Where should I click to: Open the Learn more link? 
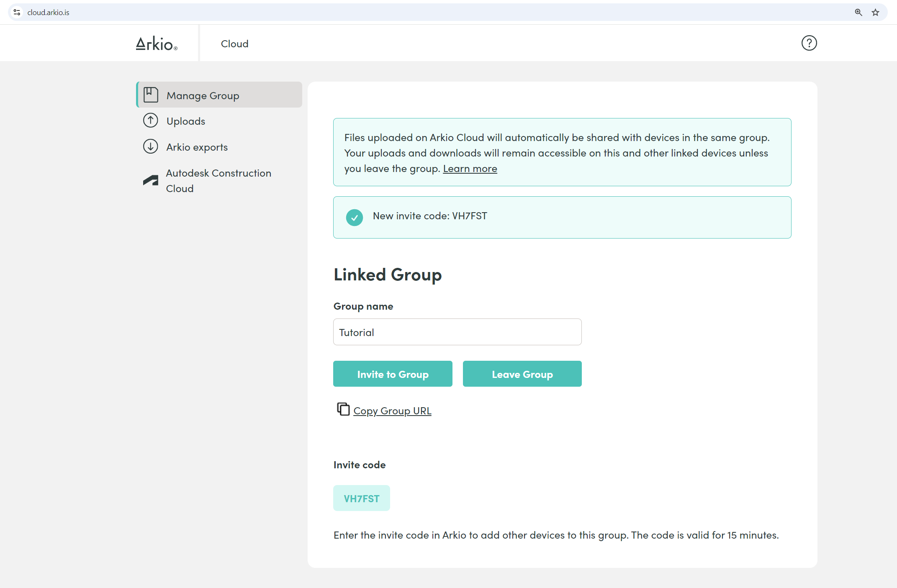470,168
